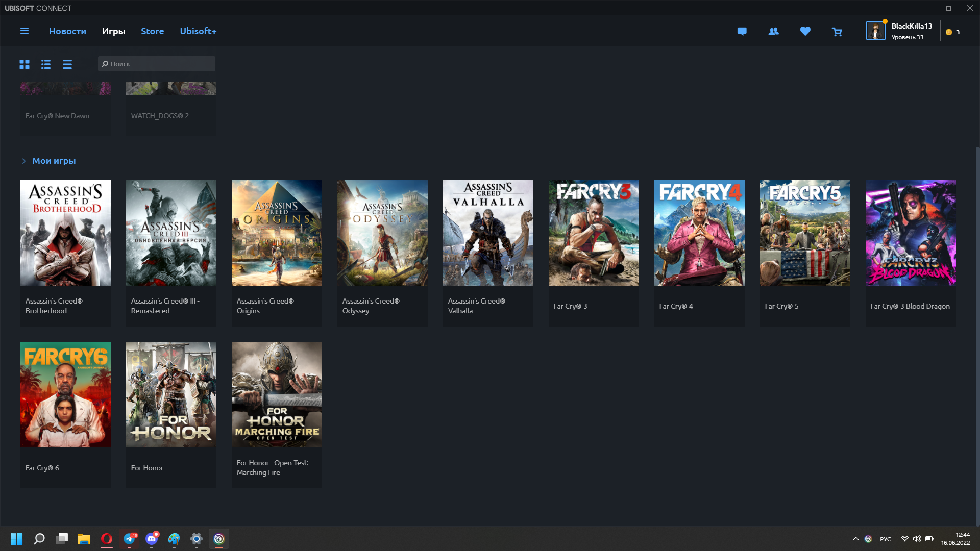This screenshot has height=551, width=980.
Task: Open the Far Cry 4 cover
Action: [x=699, y=233]
